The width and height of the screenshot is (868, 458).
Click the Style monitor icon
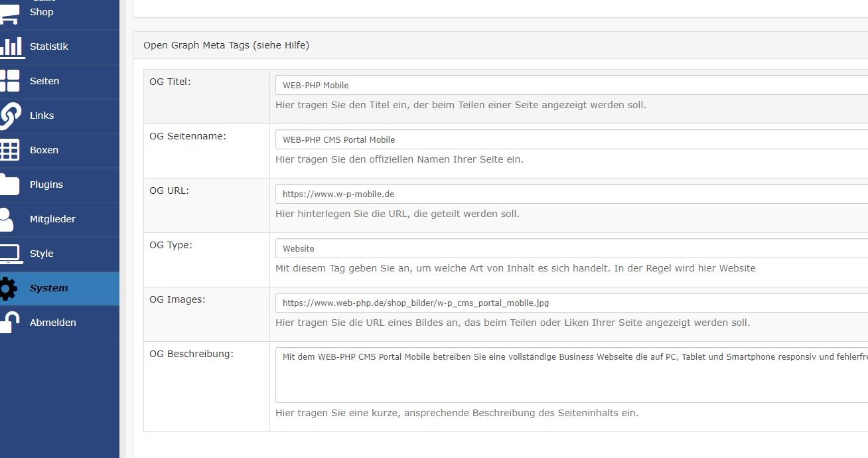tap(9, 254)
